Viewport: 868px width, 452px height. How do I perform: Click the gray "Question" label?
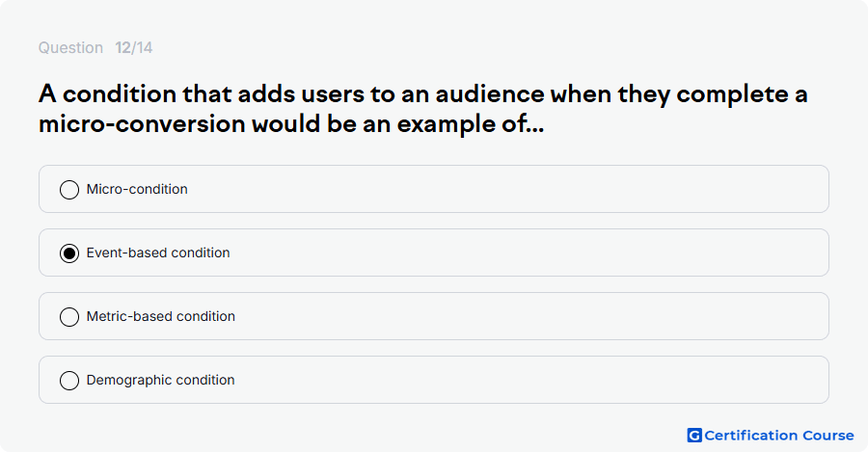[x=70, y=47]
